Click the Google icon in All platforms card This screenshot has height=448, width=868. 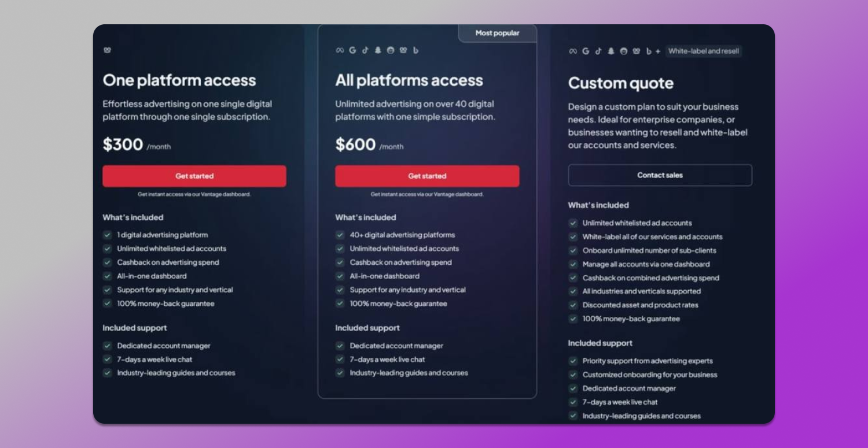pyautogui.click(x=352, y=50)
